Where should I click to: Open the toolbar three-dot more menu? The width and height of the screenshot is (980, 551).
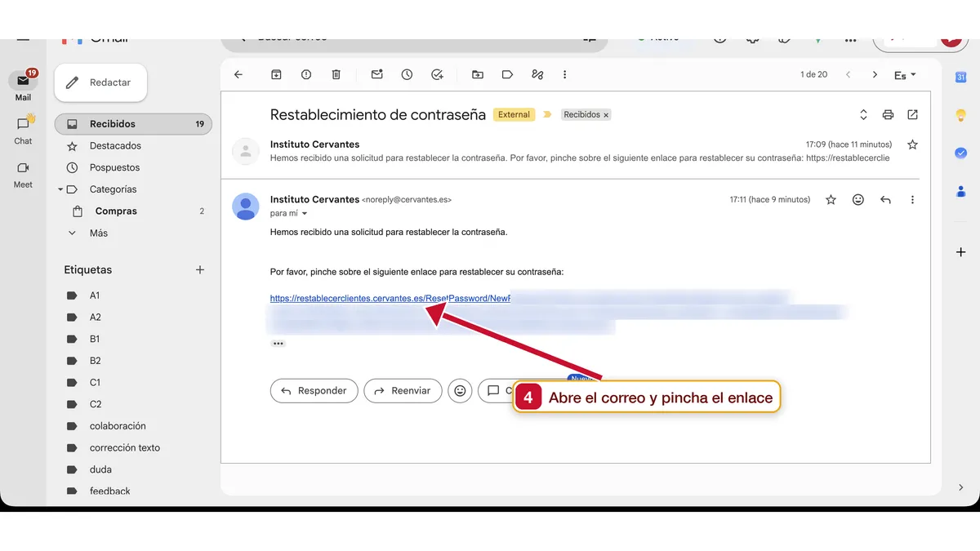tap(564, 74)
